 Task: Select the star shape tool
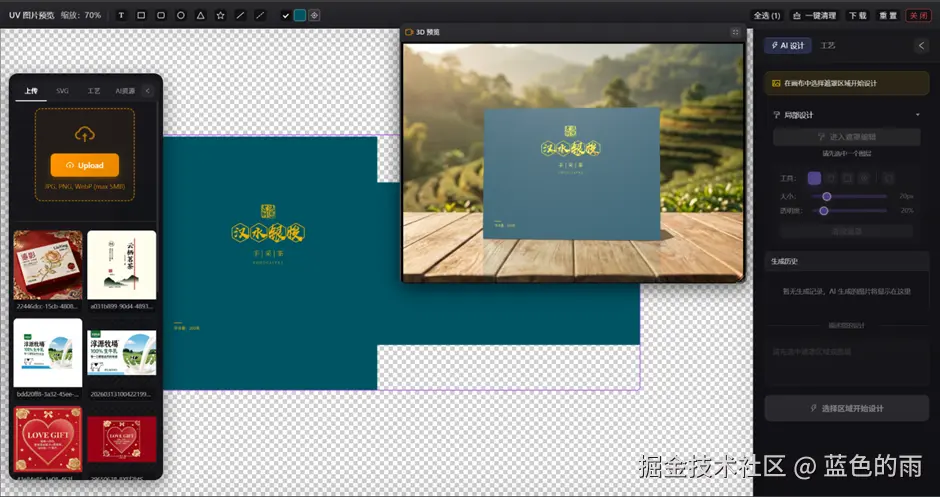point(221,16)
